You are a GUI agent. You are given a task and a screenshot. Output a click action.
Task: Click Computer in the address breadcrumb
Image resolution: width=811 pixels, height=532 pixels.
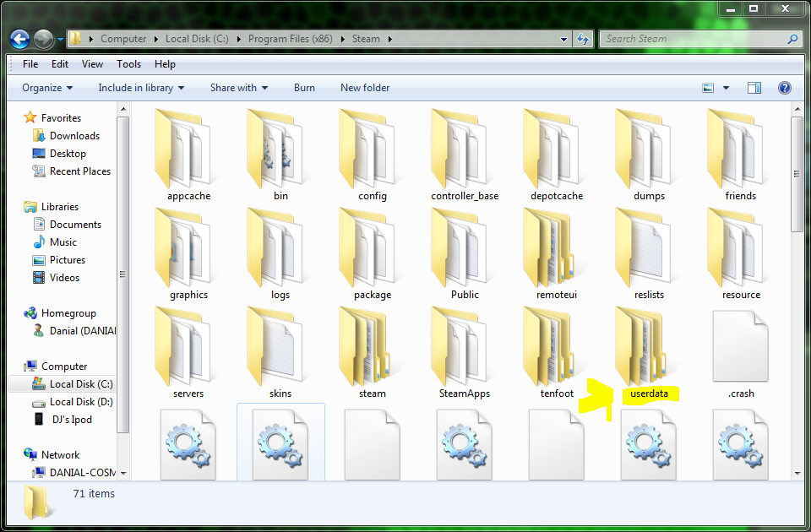(123, 39)
